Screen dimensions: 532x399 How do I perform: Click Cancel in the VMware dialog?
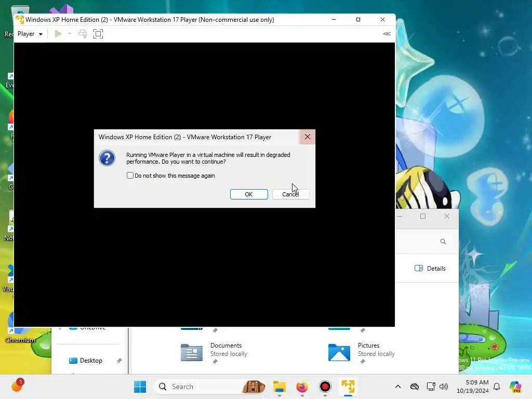(290, 194)
